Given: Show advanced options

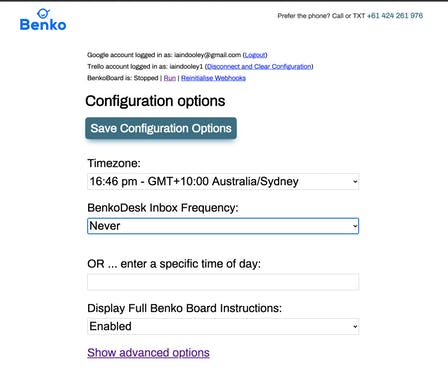Looking at the screenshot, I should [x=148, y=353].
